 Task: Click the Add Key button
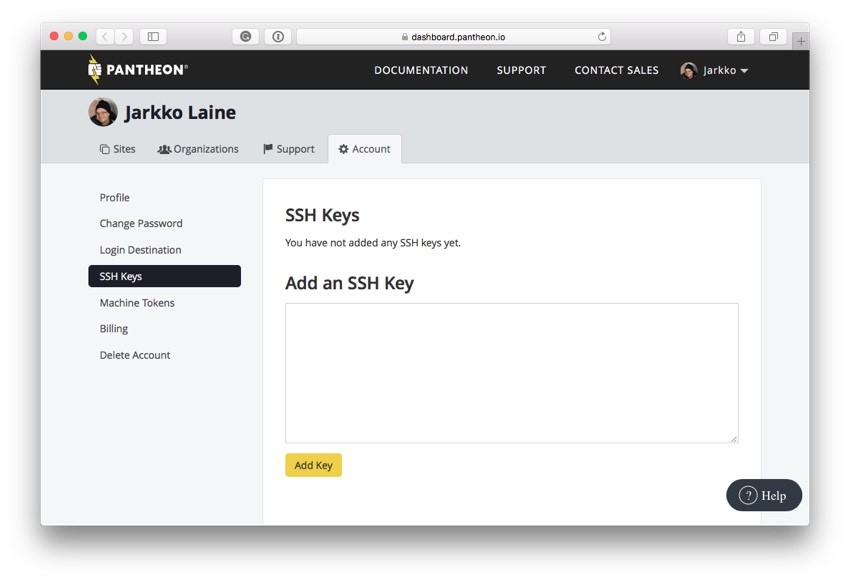coord(313,465)
